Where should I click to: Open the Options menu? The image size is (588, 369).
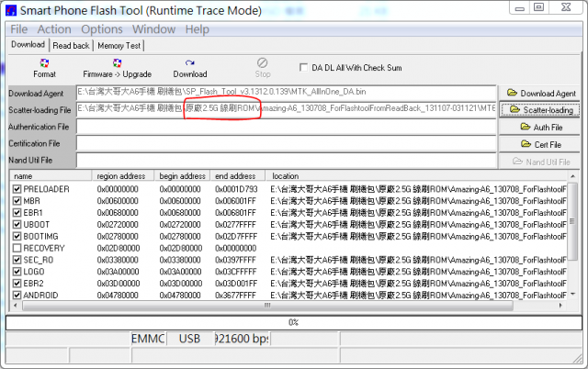click(x=102, y=29)
